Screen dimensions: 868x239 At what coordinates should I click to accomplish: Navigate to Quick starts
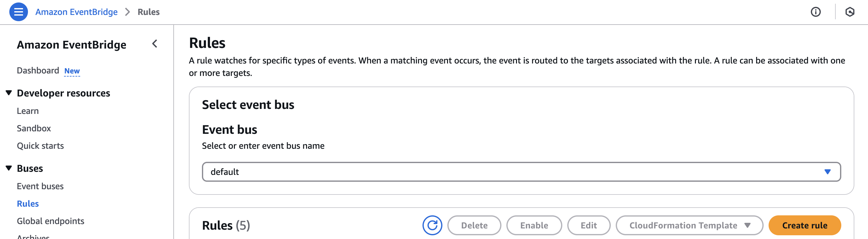click(x=40, y=146)
